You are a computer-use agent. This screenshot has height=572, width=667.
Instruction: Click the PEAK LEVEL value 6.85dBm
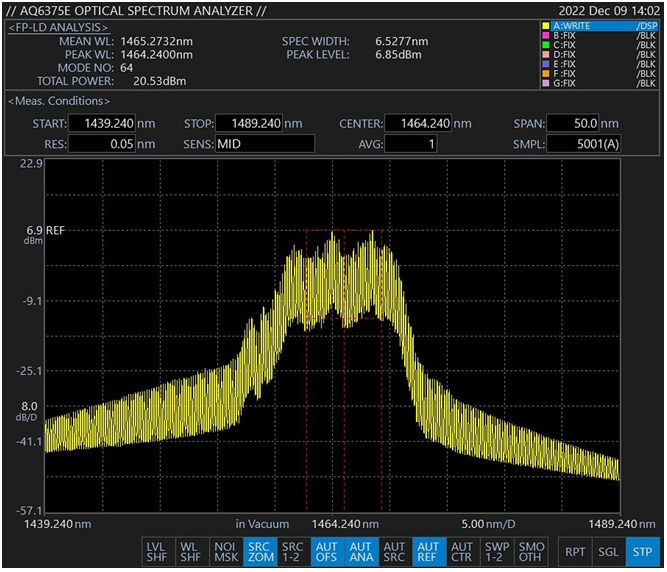coord(398,54)
